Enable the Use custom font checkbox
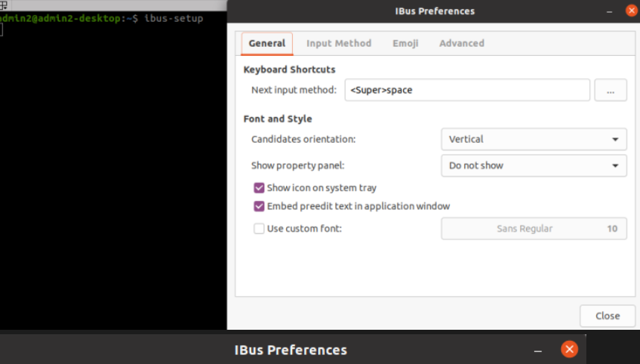 [259, 229]
